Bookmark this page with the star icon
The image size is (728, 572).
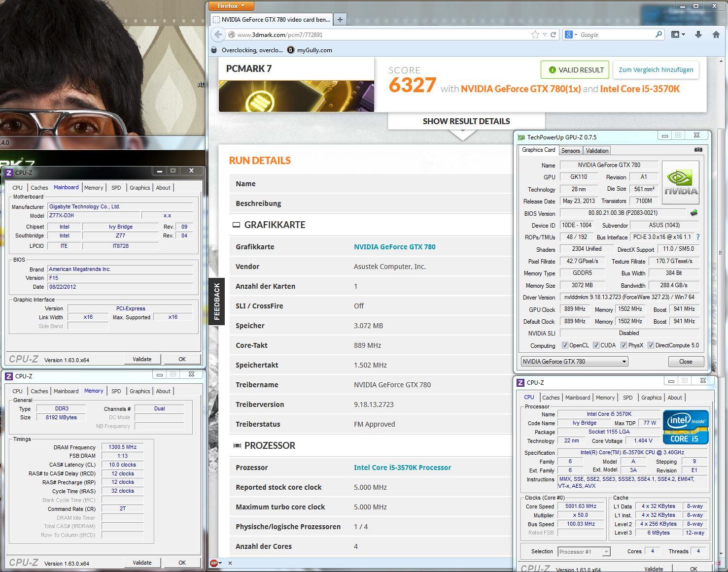pyautogui.click(x=535, y=34)
